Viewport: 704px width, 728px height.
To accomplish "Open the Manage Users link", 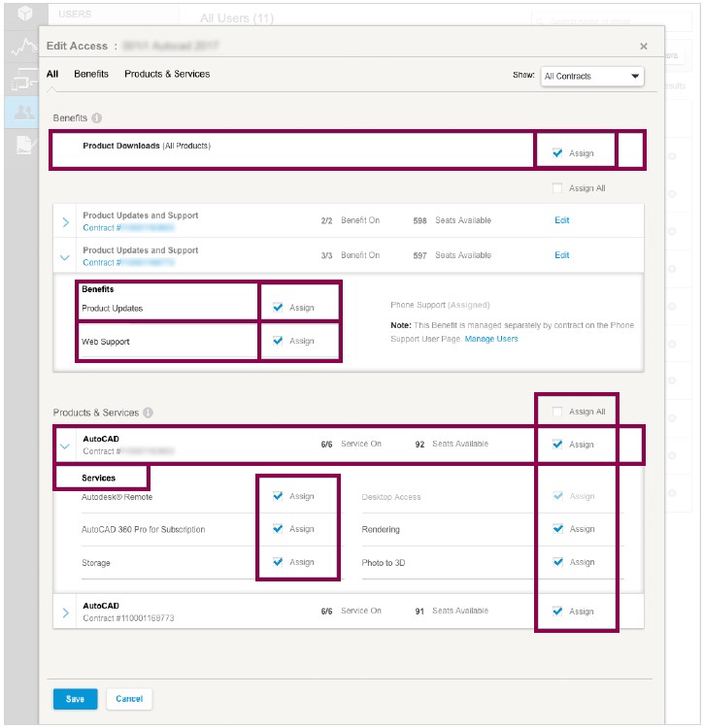I will [490, 339].
